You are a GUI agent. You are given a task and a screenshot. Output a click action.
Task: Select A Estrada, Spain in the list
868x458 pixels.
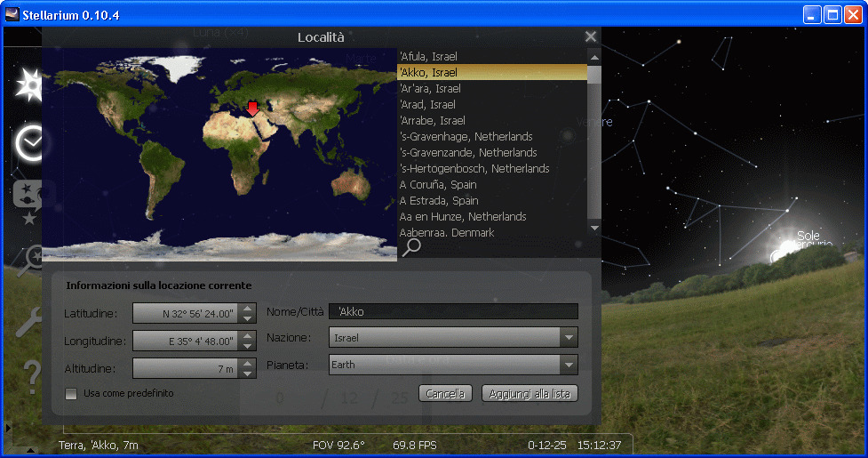coord(492,201)
